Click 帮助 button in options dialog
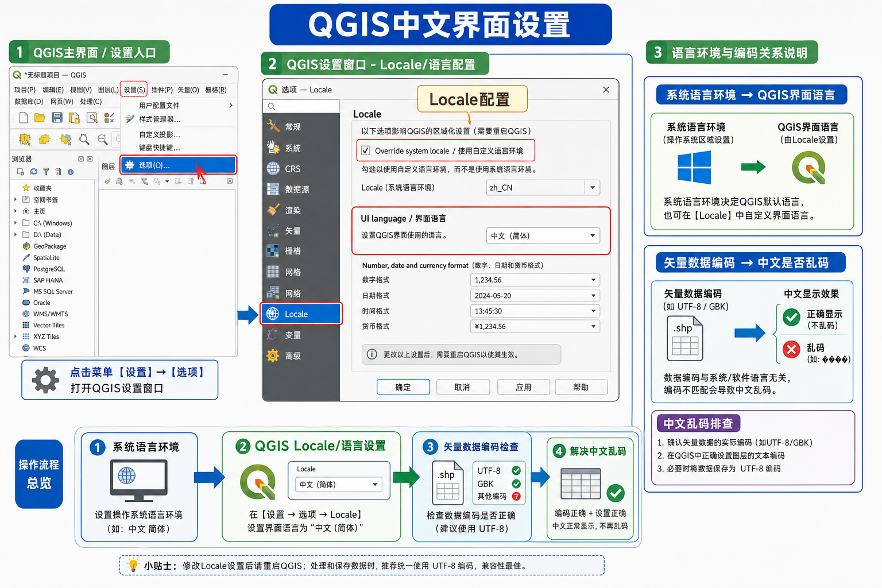Viewport: 882px width, 588px height. [x=581, y=387]
